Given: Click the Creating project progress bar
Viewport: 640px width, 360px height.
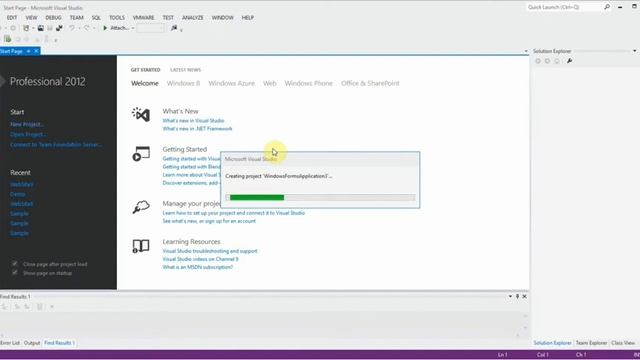Looking at the screenshot, I should 320,198.
